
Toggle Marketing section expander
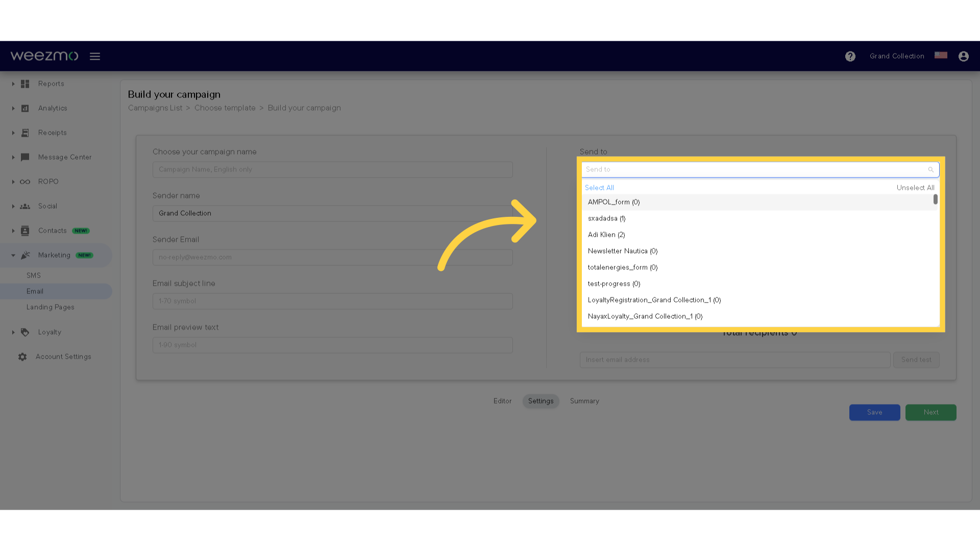point(13,255)
